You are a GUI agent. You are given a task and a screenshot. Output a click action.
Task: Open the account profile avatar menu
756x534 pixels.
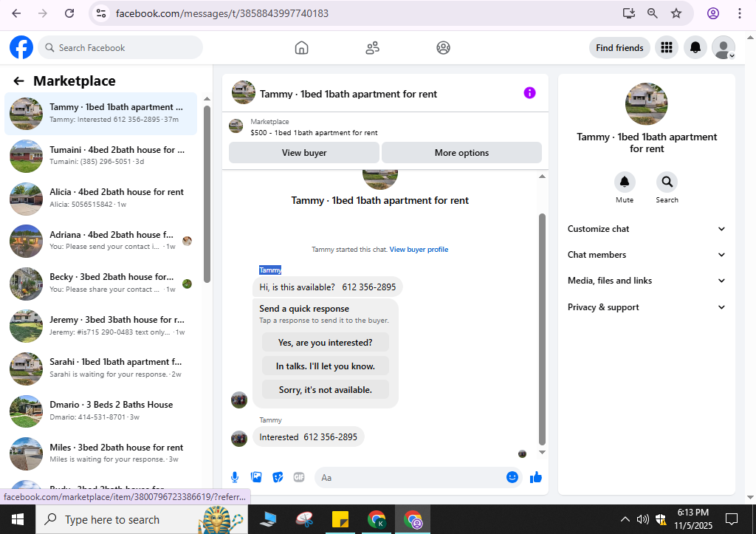click(724, 47)
